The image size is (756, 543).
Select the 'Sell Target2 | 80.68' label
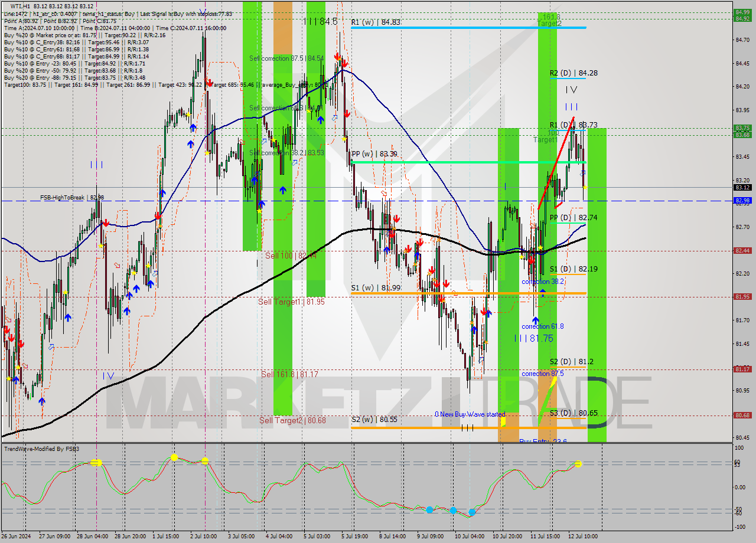[292, 421]
